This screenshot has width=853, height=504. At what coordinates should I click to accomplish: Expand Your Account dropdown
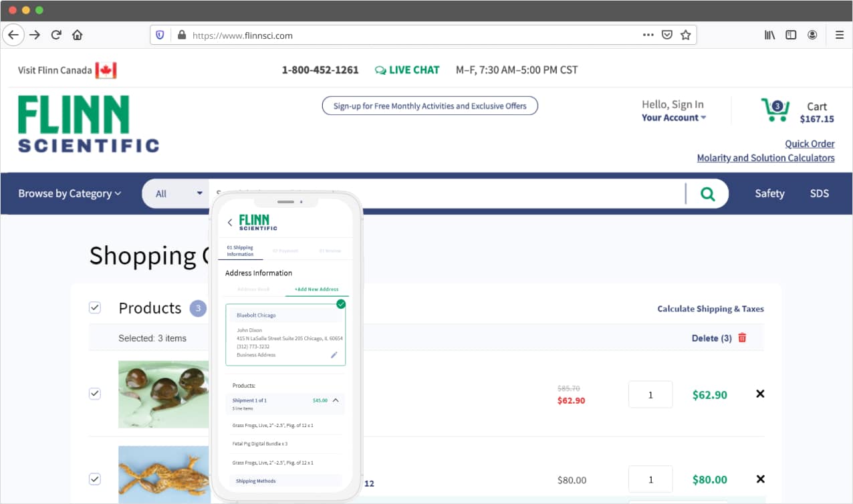pyautogui.click(x=674, y=118)
